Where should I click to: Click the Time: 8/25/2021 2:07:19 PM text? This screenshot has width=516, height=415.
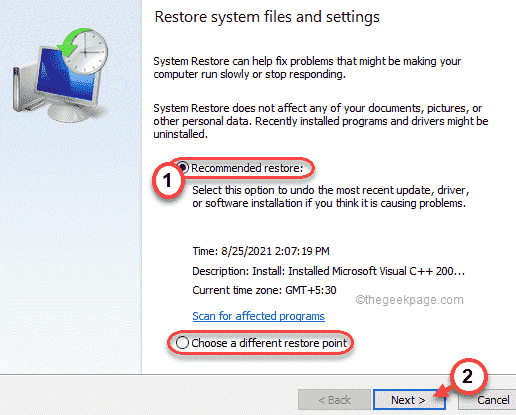[261, 251]
